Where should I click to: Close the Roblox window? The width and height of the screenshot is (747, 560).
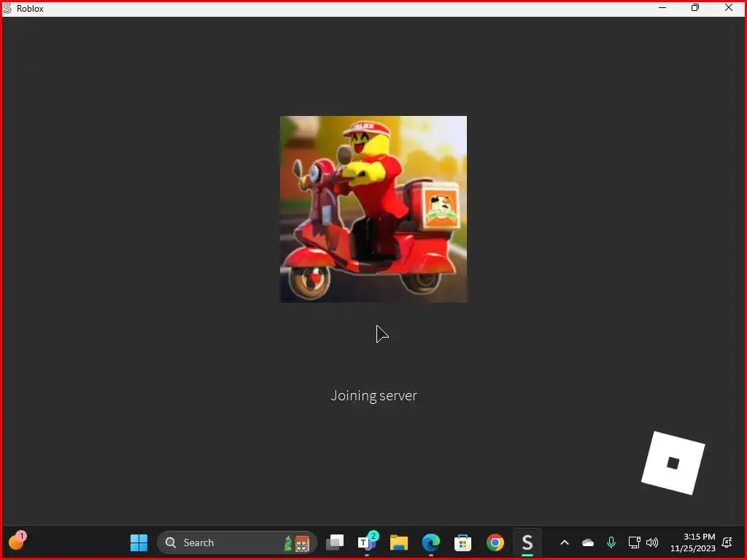point(729,7)
